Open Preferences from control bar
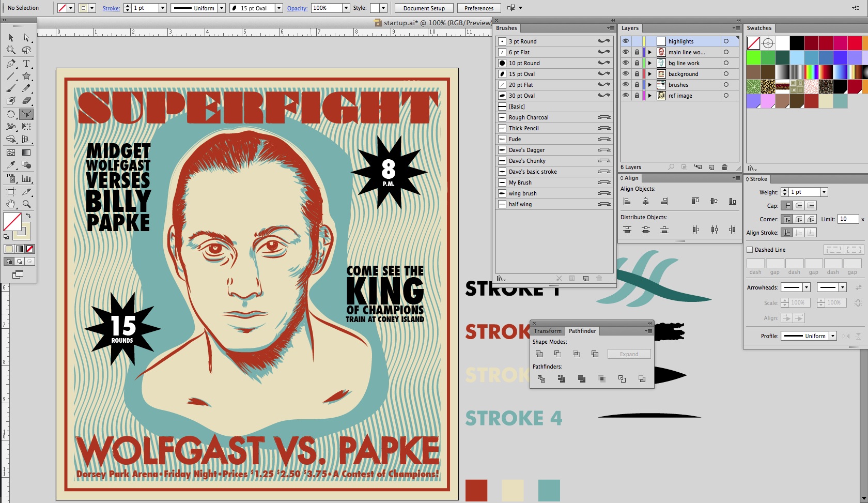The width and height of the screenshot is (868, 503). tap(478, 8)
